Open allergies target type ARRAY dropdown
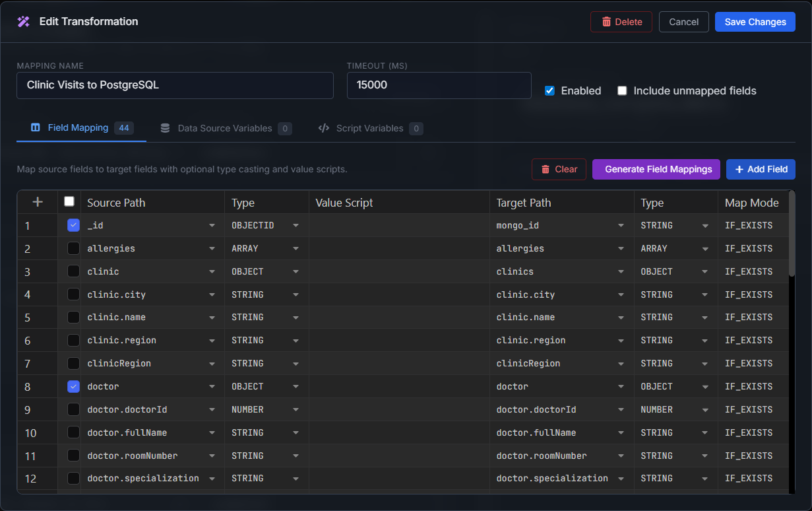 (x=705, y=249)
